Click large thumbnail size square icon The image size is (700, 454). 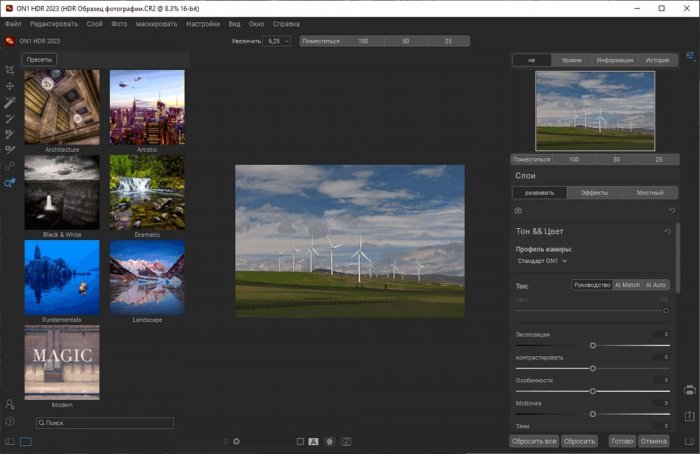[x=300, y=441]
